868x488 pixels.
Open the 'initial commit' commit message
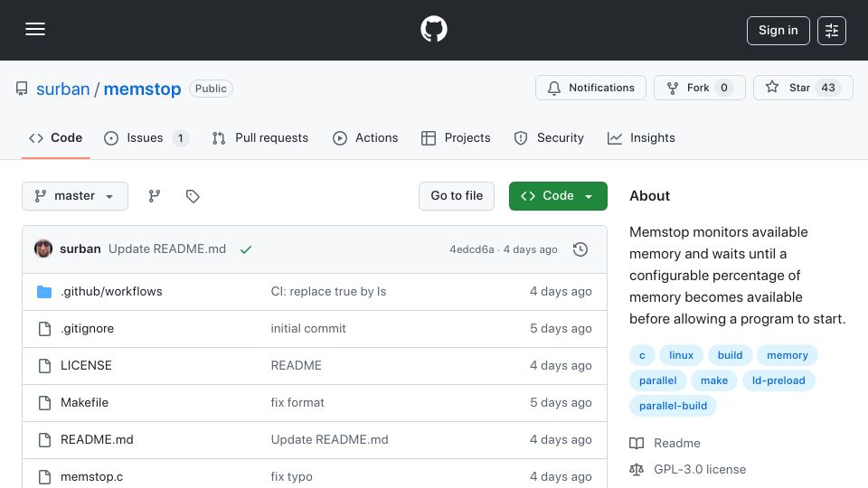pyautogui.click(x=308, y=329)
